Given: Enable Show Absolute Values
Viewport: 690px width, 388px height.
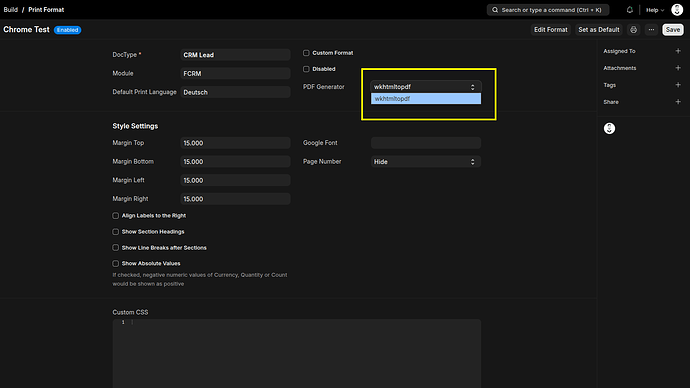Looking at the screenshot, I should pyautogui.click(x=116, y=264).
